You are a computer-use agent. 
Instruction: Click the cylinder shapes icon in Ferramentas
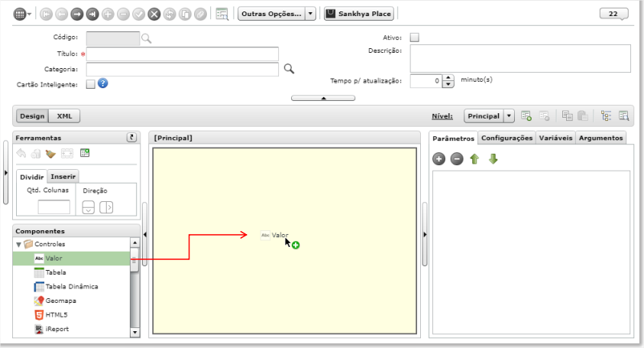click(x=36, y=154)
